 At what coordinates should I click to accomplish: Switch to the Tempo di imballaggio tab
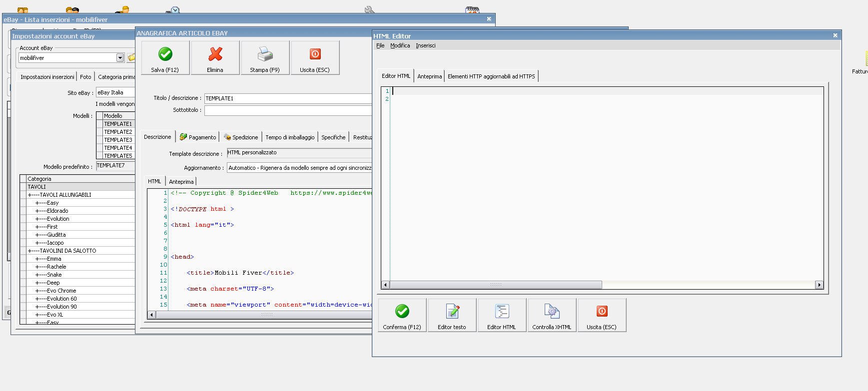[290, 137]
